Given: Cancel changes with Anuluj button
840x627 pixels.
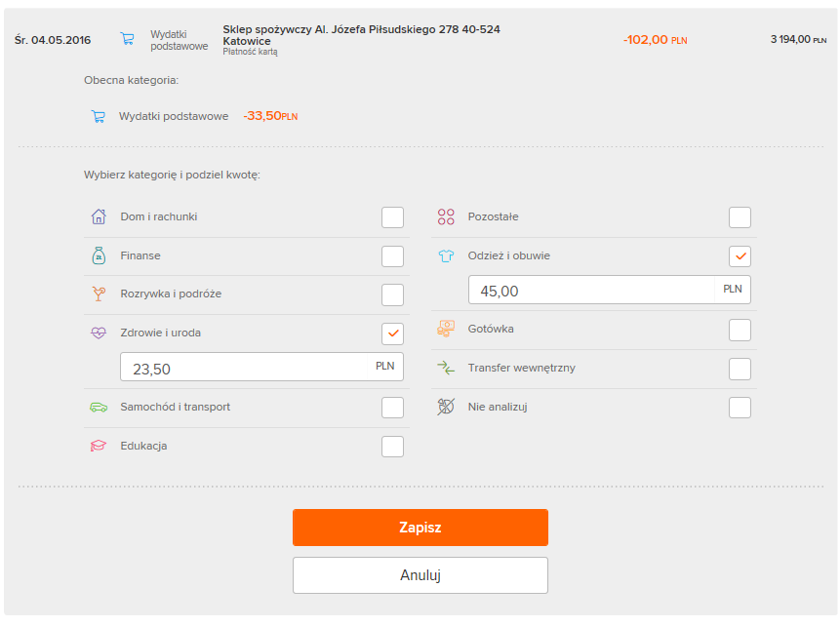Looking at the screenshot, I should click(x=420, y=575).
